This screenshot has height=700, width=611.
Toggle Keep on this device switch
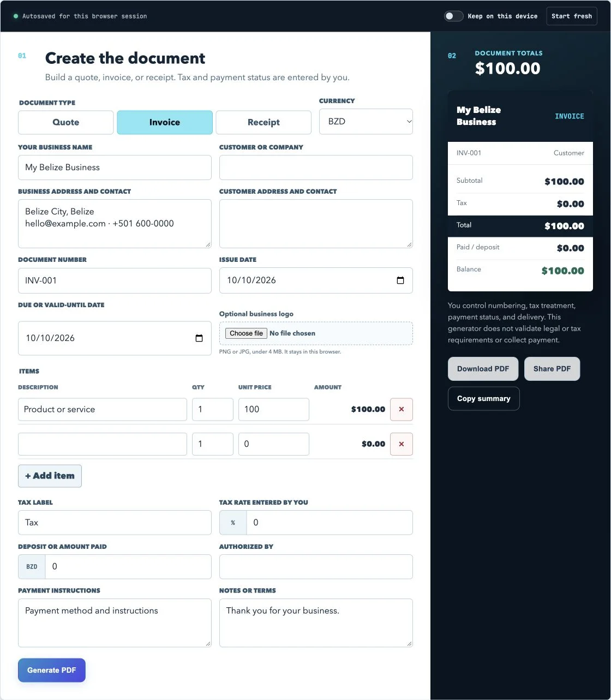(x=453, y=16)
